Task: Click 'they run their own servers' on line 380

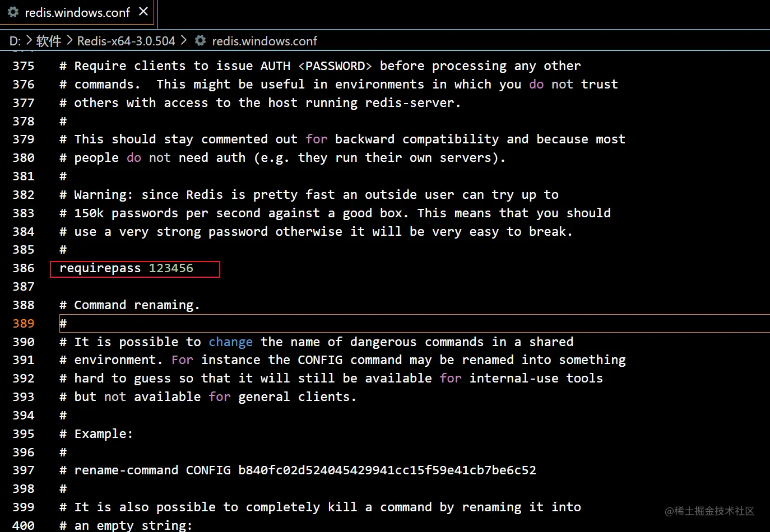Action: pyautogui.click(x=395, y=158)
